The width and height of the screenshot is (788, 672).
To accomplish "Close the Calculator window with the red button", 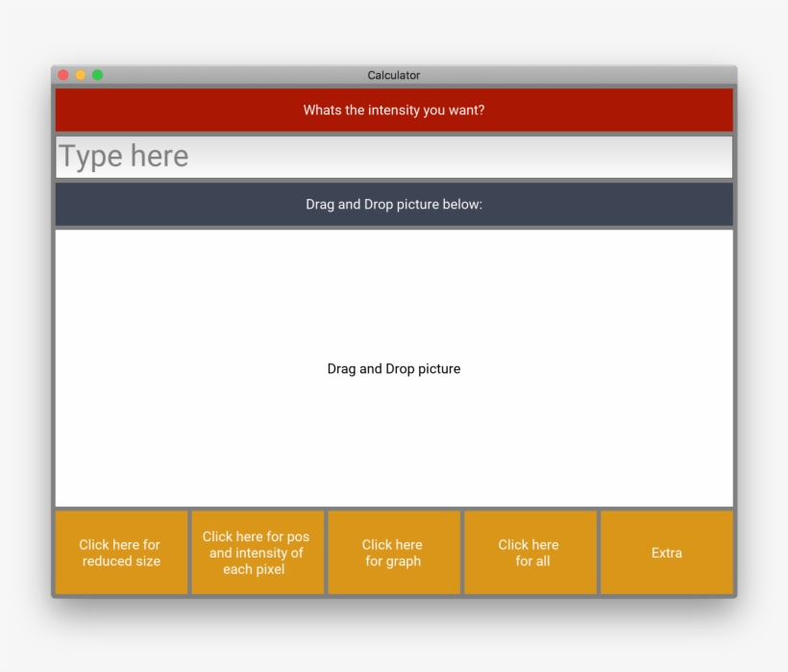I will [63, 75].
